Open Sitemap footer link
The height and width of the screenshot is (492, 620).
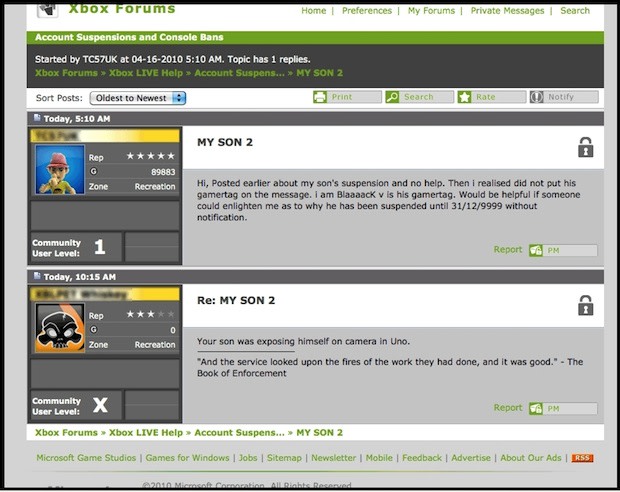284,458
